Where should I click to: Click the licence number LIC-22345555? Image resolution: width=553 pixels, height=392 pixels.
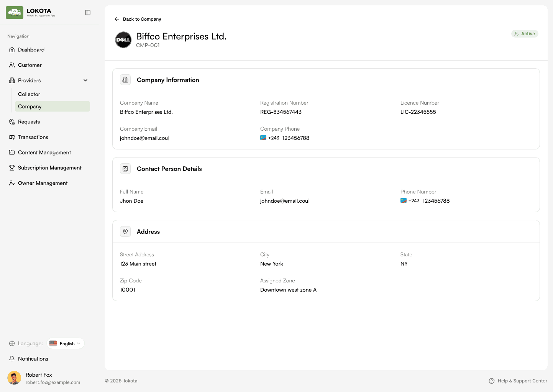coord(418,112)
